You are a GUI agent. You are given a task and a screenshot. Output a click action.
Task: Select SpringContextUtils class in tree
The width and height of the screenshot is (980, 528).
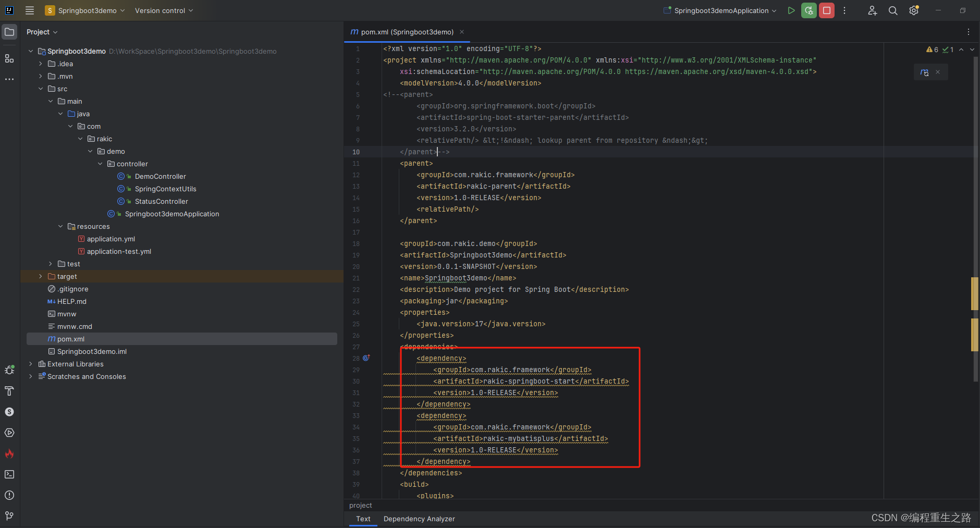click(x=165, y=189)
